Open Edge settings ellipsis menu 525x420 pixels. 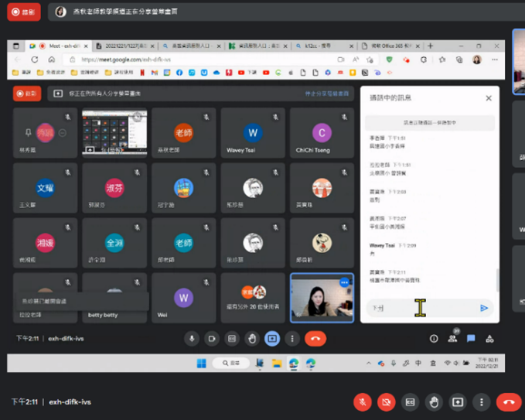(x=495, y=60)
